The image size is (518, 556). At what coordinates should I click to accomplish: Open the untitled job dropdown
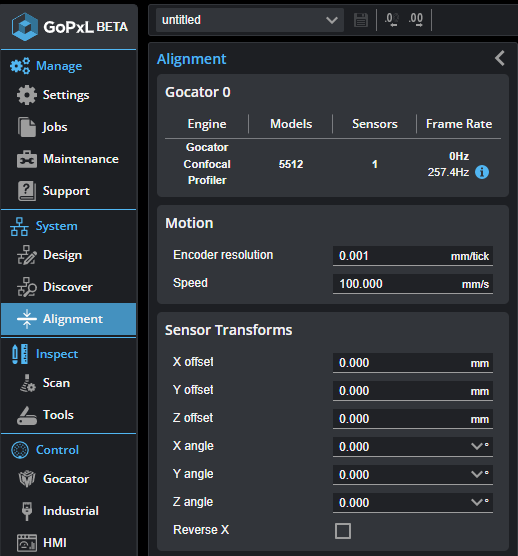pos(250,20)
